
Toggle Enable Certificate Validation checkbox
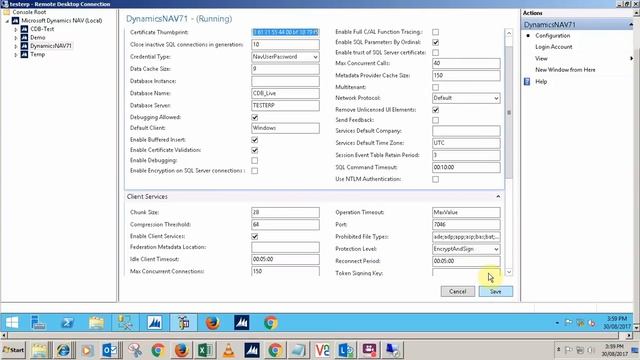(x=255, y=150)
